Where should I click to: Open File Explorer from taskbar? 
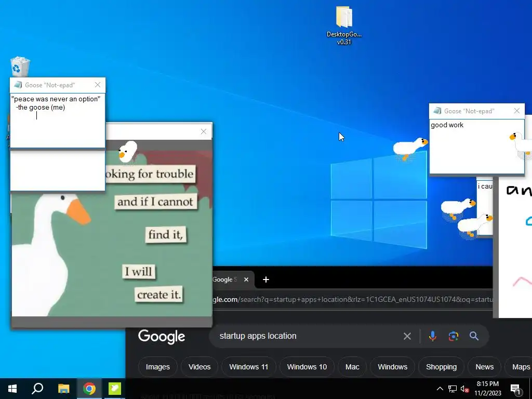(63, 389)
